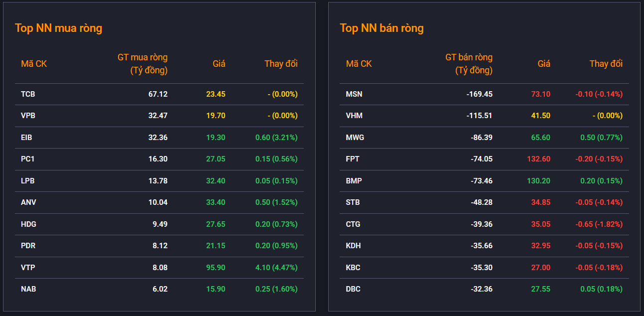
Task: Click STB net sell value -48.28
Action: pos(481,202)
